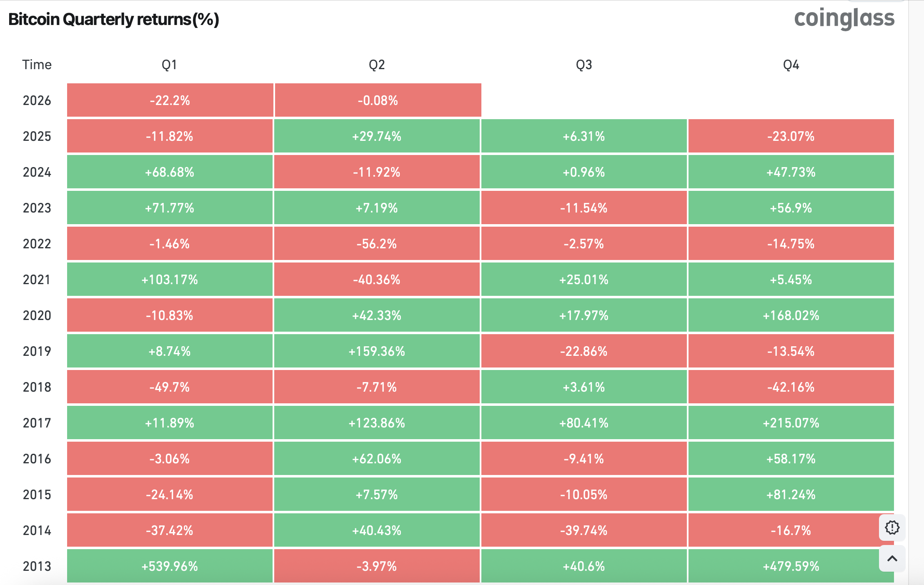Image resolution: width=924 pixels, height=585 pixels.
Task: Click the -56.2% cell for 2022 Q2
Action: pos(376,244)
